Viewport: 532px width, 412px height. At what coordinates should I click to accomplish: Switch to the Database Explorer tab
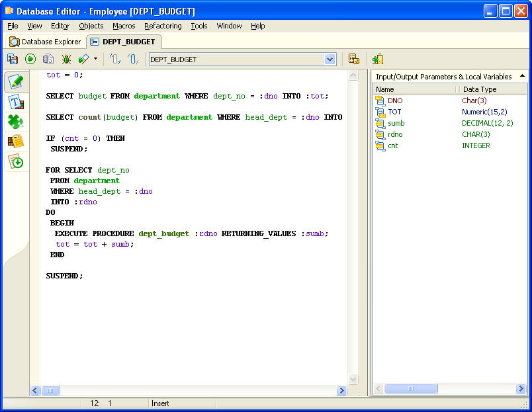(45, 41)
